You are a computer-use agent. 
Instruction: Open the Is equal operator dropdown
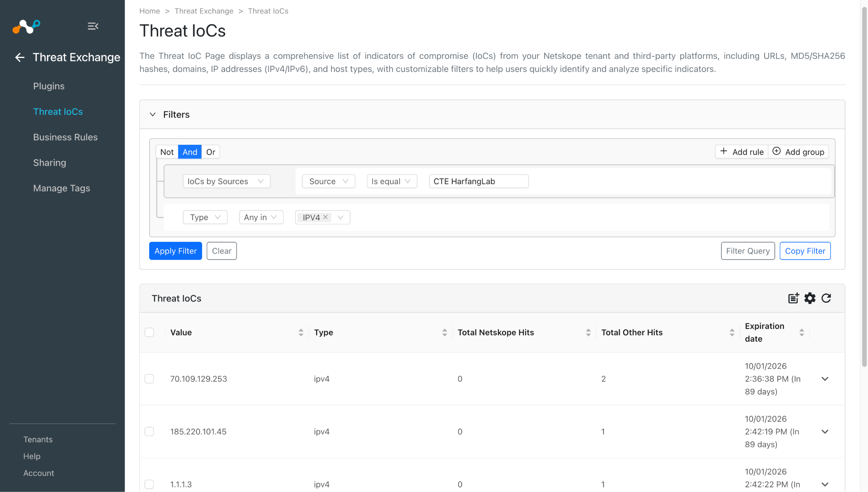[x=392, y=181]
